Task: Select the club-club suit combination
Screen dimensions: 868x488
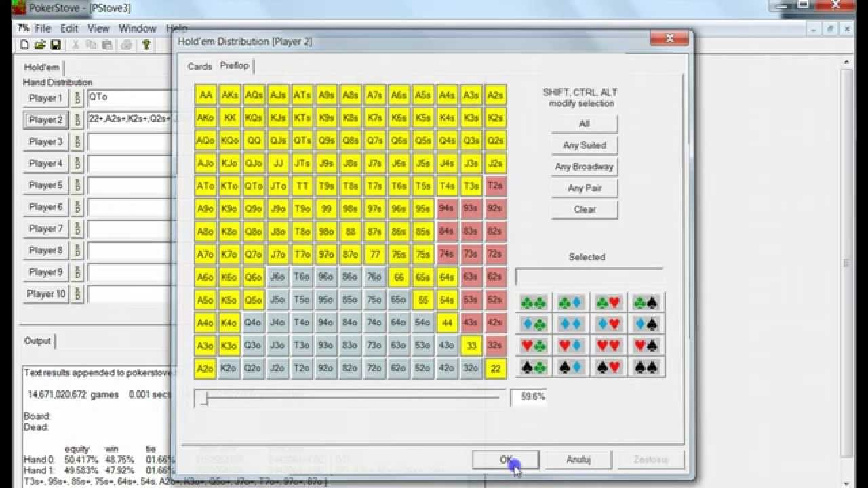Action: (533, 303)
